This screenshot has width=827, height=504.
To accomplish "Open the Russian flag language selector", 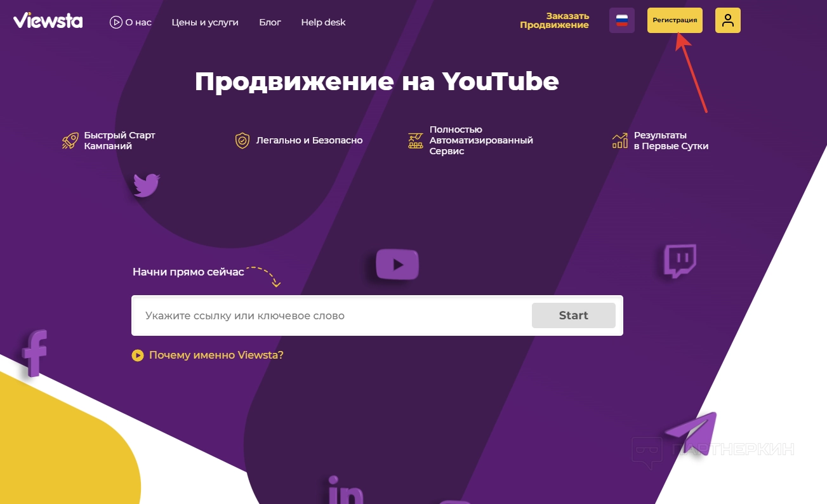I will 622,20.
